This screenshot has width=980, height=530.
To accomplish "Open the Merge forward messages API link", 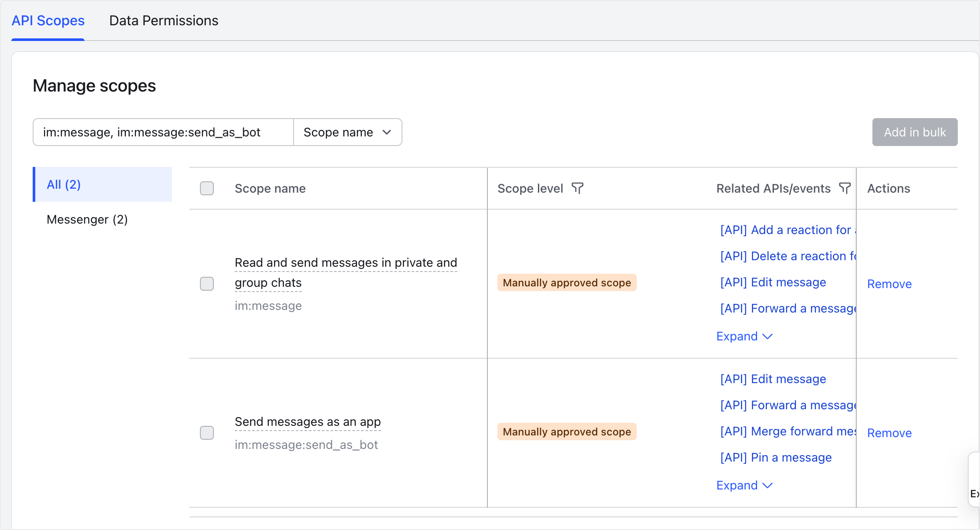I will (x=788, y=431).
